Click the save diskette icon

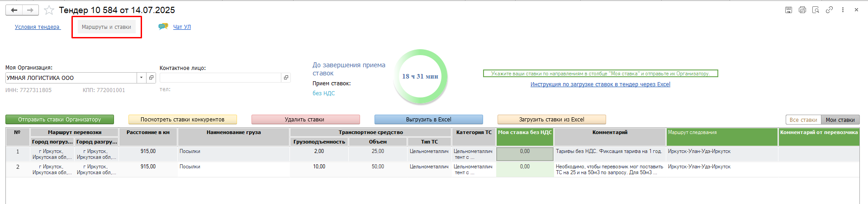pos(788,9)
